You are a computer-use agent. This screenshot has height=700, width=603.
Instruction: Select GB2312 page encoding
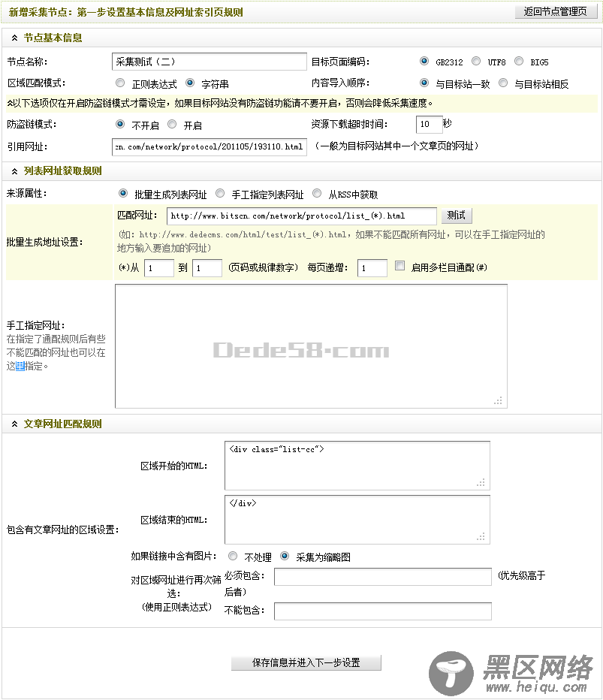point(424,61)
